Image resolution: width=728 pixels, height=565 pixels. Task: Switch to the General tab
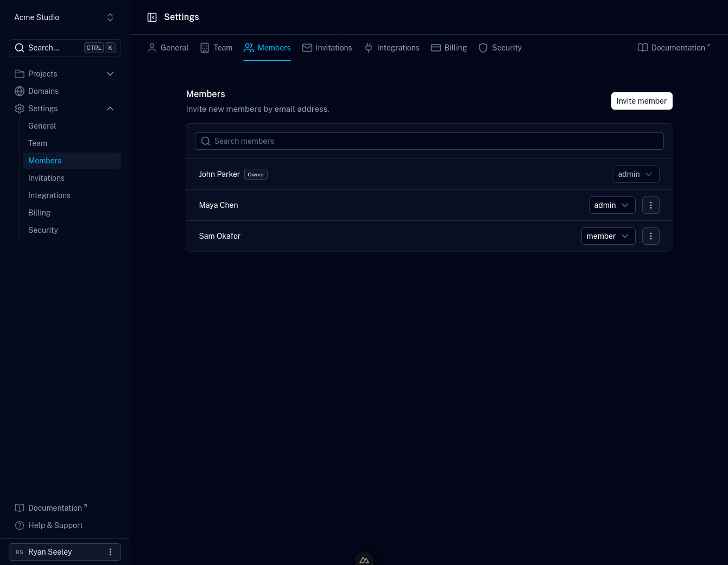(x=168, y=48)
